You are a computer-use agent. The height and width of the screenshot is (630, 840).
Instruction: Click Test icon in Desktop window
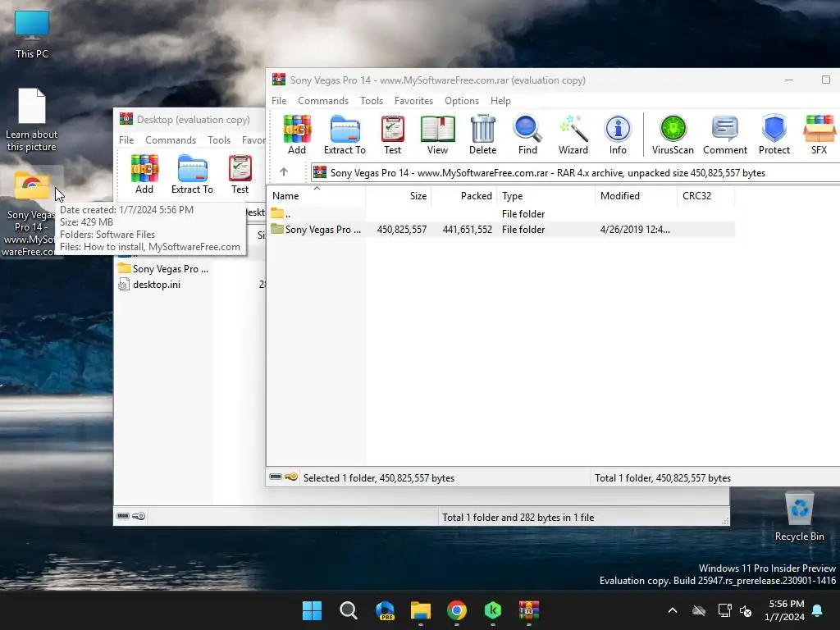click(x=240, y=174)
